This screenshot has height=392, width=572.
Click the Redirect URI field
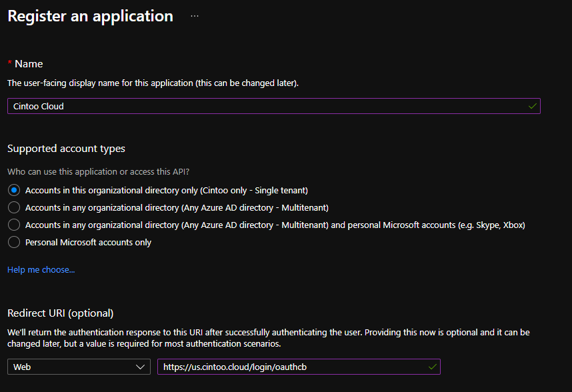pos(299,367)
